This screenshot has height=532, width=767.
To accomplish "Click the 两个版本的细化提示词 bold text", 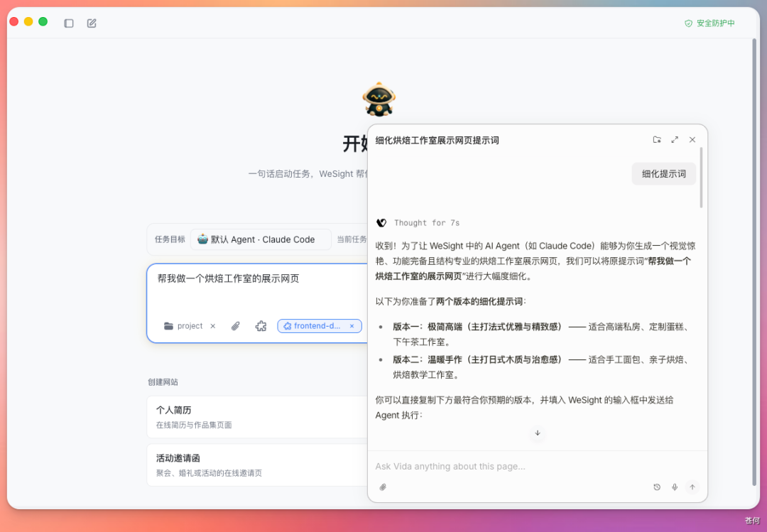I will (x=479, y=301).
